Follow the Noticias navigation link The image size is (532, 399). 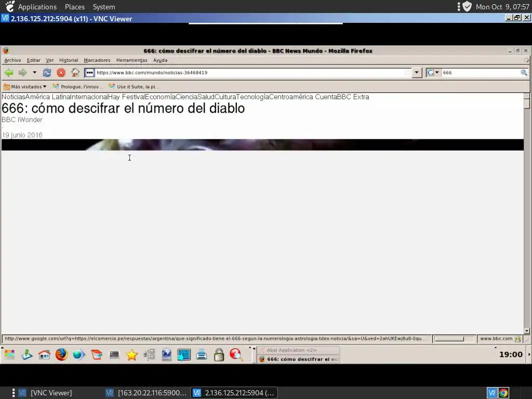point(13,97)
